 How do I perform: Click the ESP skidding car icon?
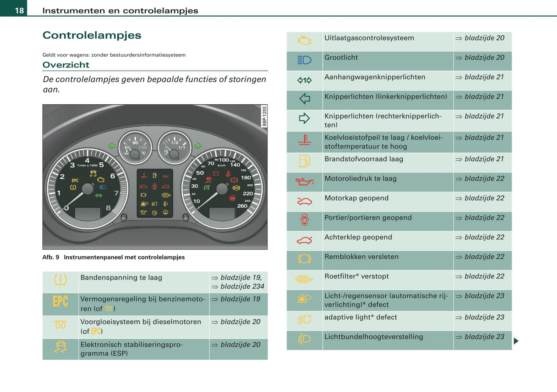click(x=61, y=347)
